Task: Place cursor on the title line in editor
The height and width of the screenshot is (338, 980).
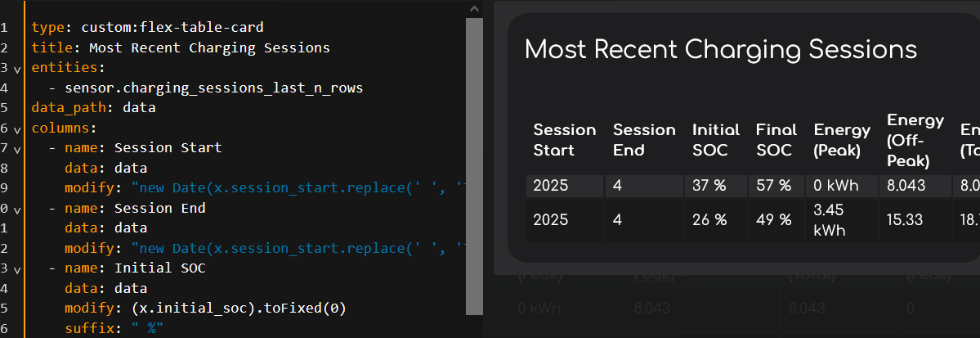Action: click(181, 47)
